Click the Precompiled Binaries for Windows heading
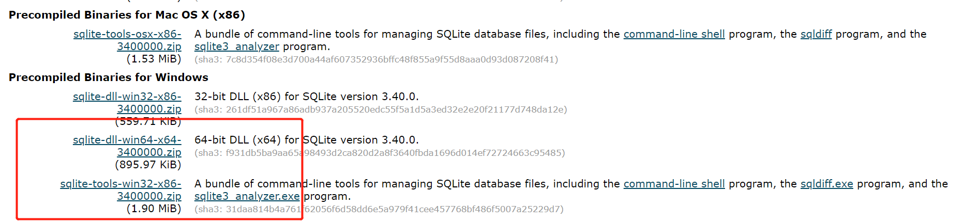 [109, 77]
